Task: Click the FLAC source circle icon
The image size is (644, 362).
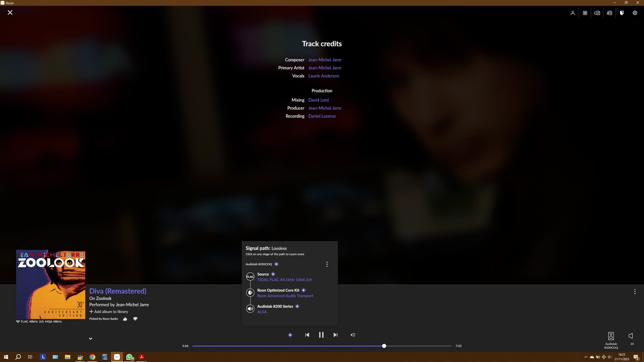Action: [250, 277]
